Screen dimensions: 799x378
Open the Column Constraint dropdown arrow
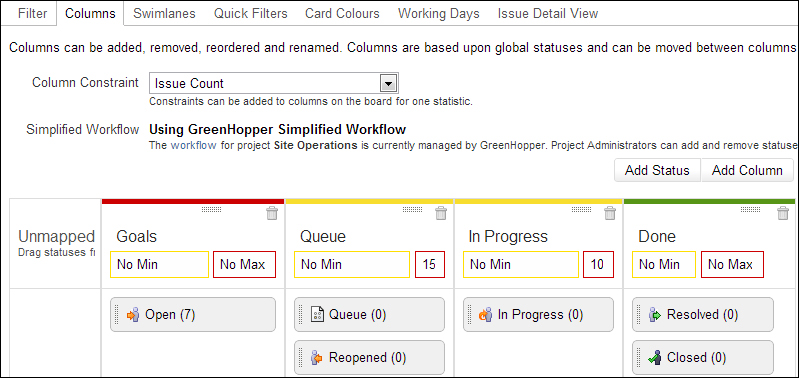[389, 83]
